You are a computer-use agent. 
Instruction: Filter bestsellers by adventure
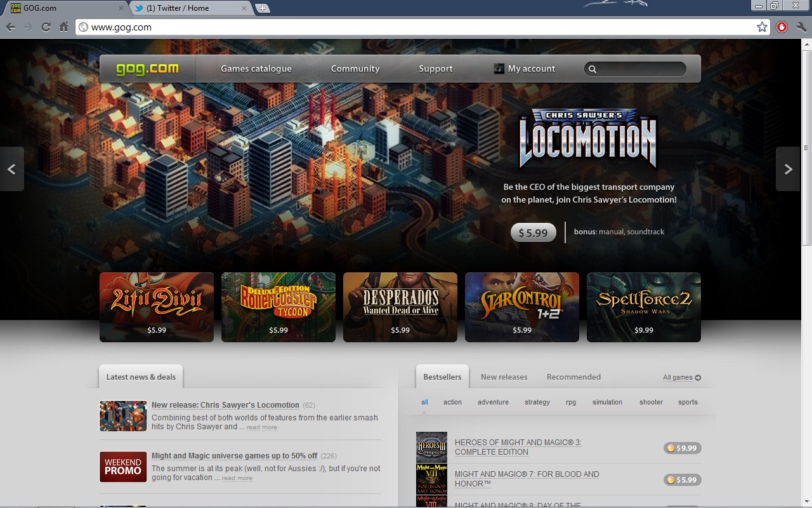pos(493,402)
